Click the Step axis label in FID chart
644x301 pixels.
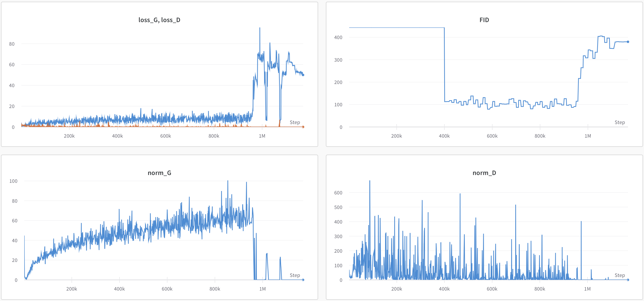click(620, 122)
